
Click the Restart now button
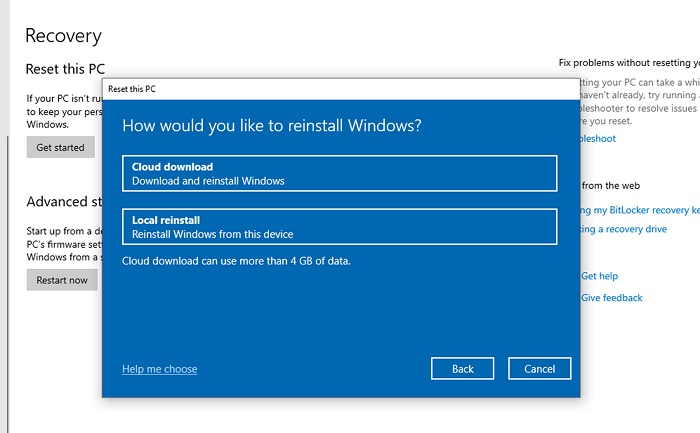click(x=62, y=280)
